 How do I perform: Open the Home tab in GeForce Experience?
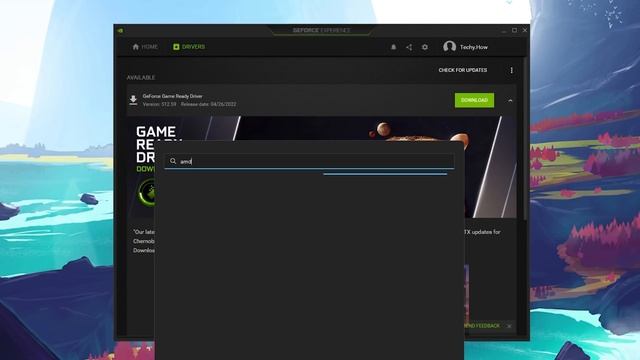tap(145, 47)
